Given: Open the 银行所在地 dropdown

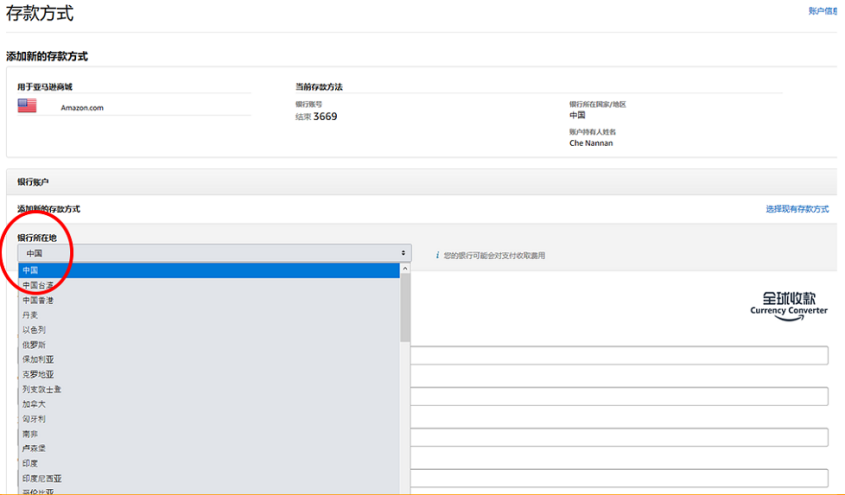Looking at the screenshot, I should (x=213, y=254).
